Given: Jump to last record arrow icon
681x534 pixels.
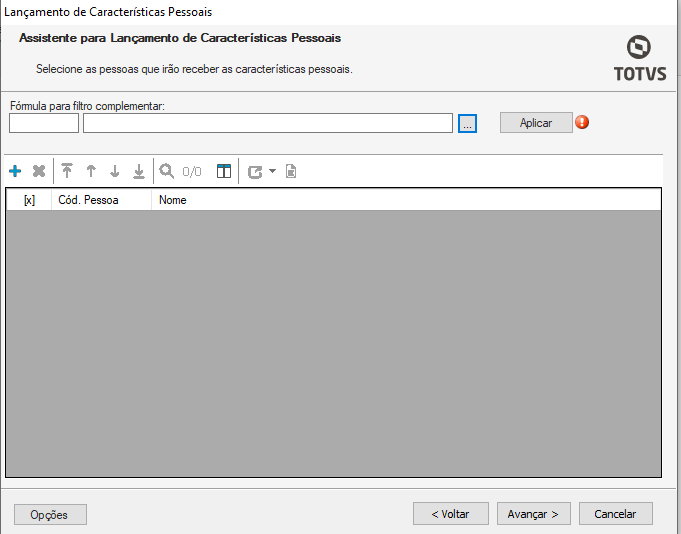Looking at the screenshot, I should [139, 172].
